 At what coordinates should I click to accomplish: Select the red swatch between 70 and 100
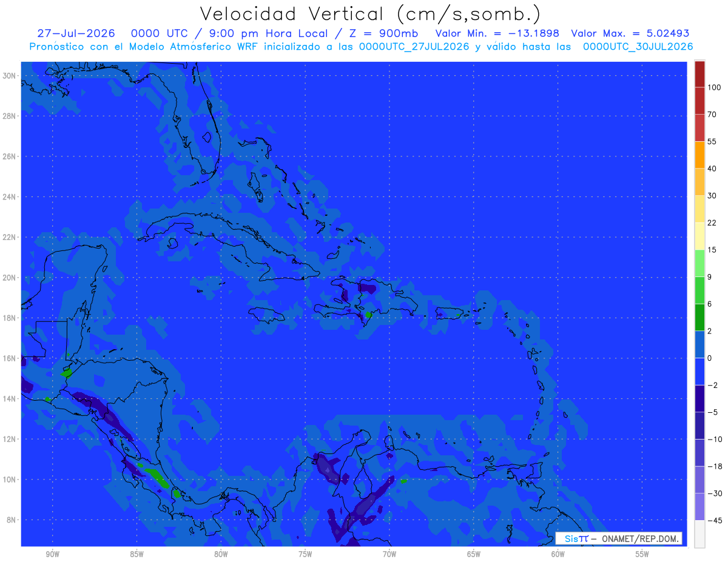tap(699, 101)
